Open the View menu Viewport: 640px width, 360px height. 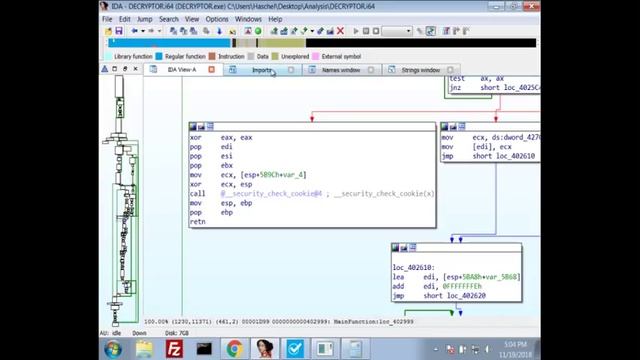point(192,19)
